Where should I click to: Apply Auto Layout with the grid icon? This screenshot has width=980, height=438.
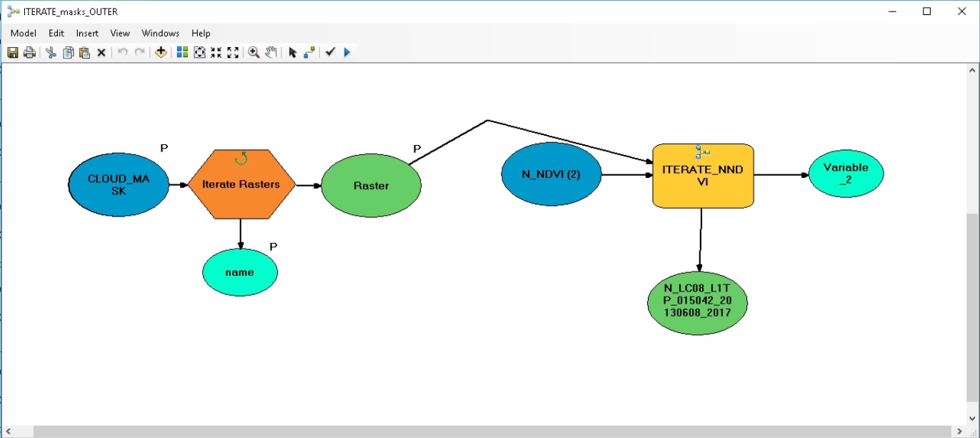point(182,52)
